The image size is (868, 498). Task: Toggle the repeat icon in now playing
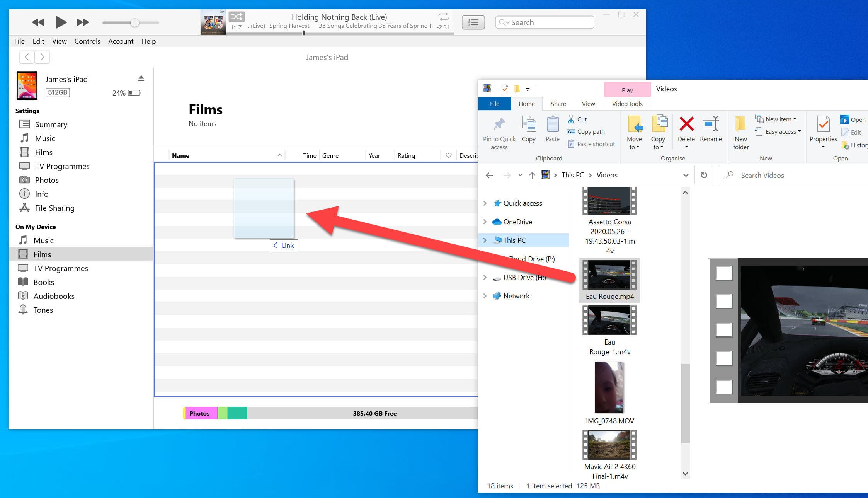(x=444, y=17)
